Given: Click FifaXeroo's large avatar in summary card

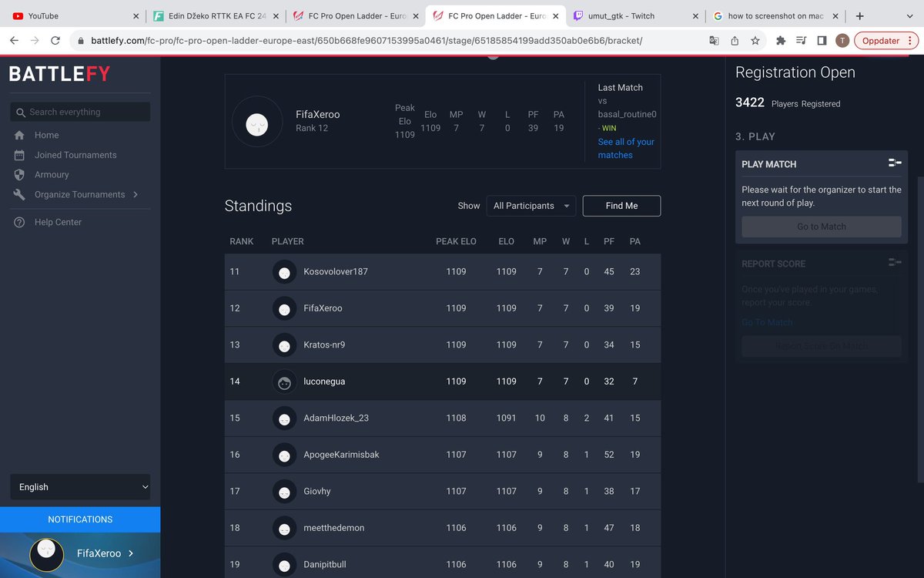Looking at the screenshot, I should [257, 122].
